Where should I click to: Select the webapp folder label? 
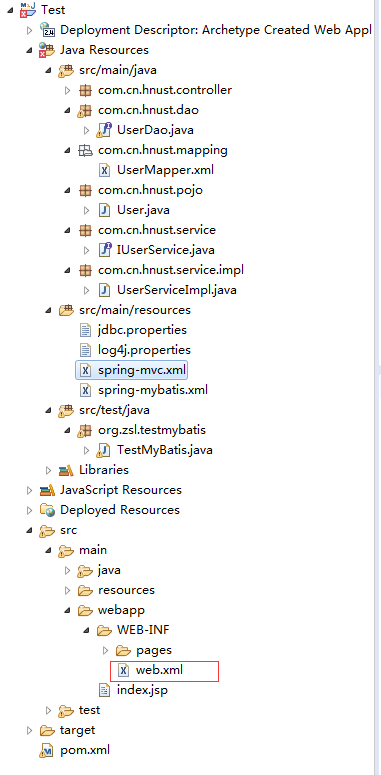click(122, 610)
